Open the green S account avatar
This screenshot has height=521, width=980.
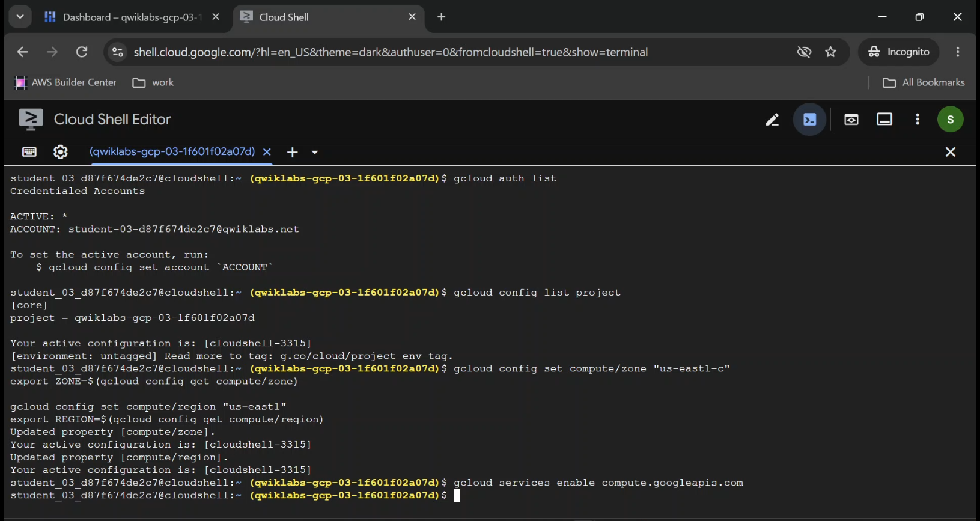pos(951,120)
